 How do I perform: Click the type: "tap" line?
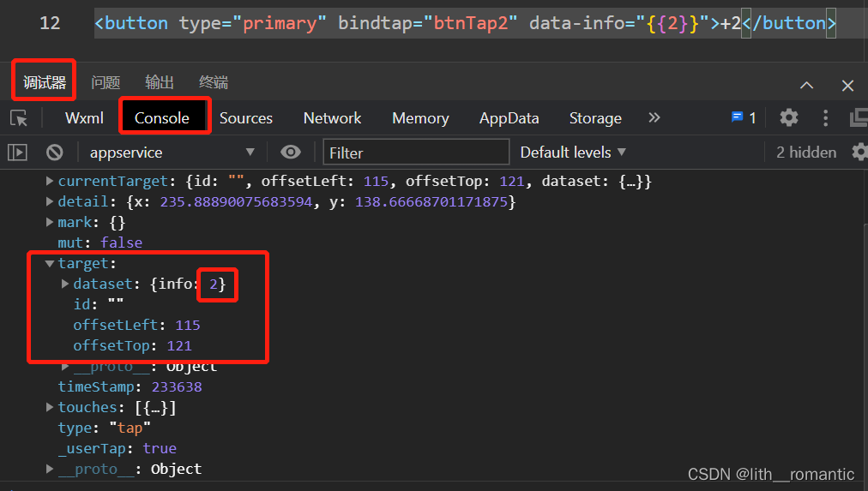(104, 428)
